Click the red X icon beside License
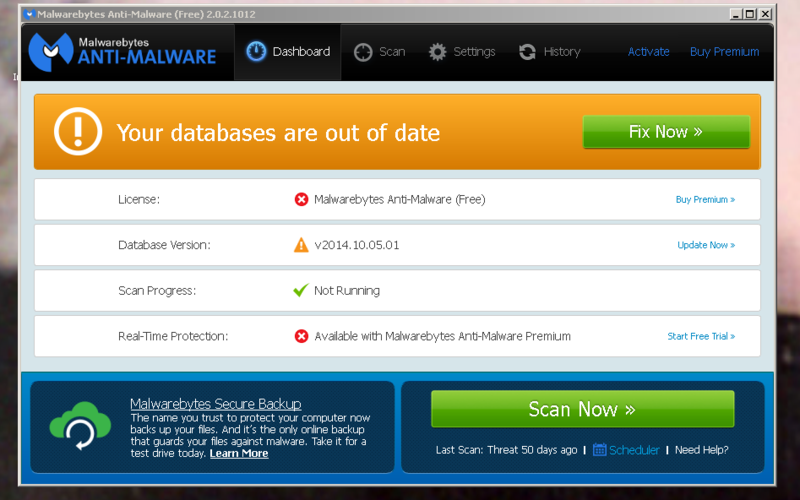The image size is (800, 500). [301, 199]
